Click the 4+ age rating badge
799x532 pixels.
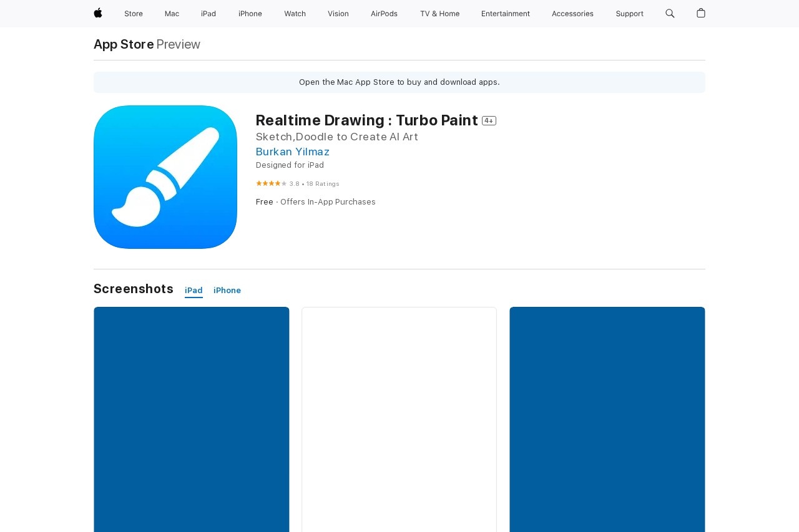[x=489, y=121]
